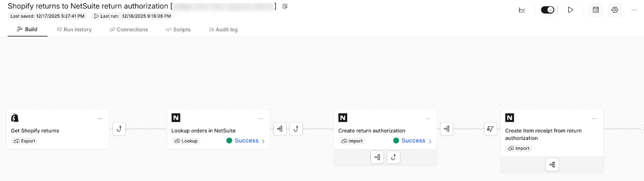The image size is (644, 181).
Task: Open the flow's top-right more options menu
Action: pyautogui.click(x=634, y=10)
